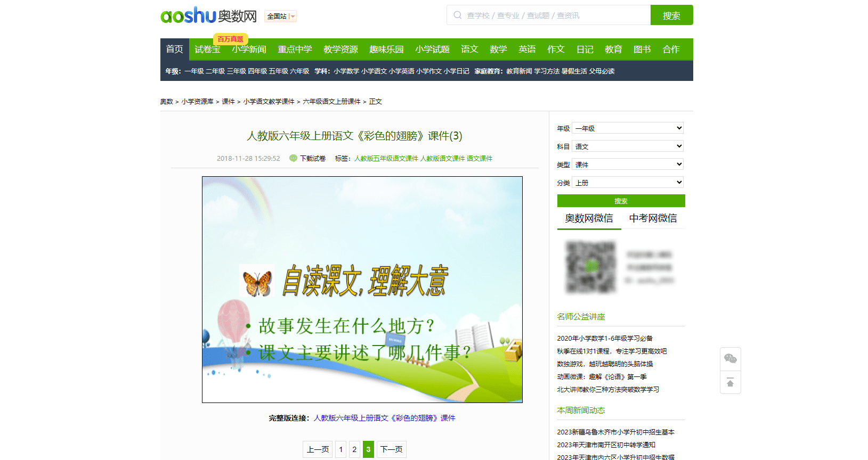868x460 pixels.
Task: Select the 首页 nav item
Action: [x=175, y=49]
